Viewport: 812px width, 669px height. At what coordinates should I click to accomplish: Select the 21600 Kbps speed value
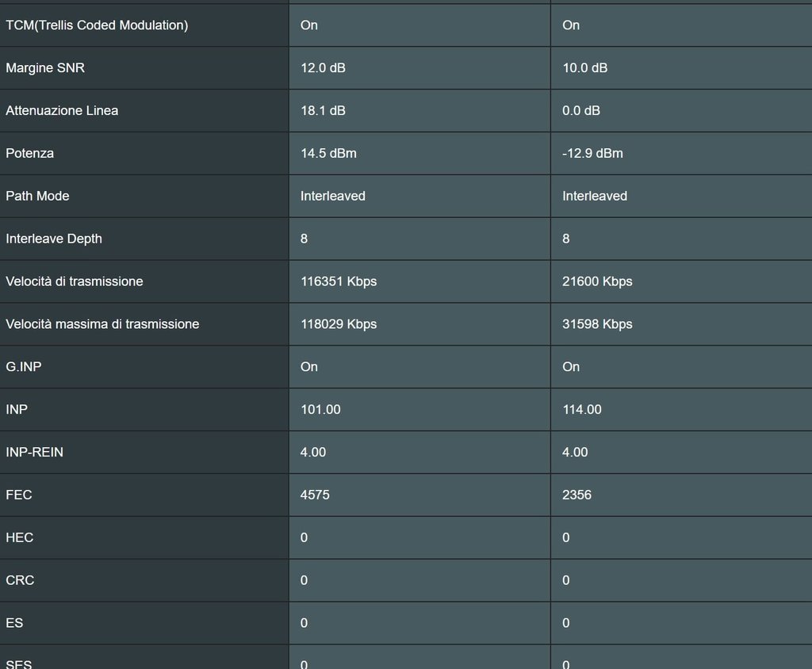pyautogui.click(x=597, y=281)
